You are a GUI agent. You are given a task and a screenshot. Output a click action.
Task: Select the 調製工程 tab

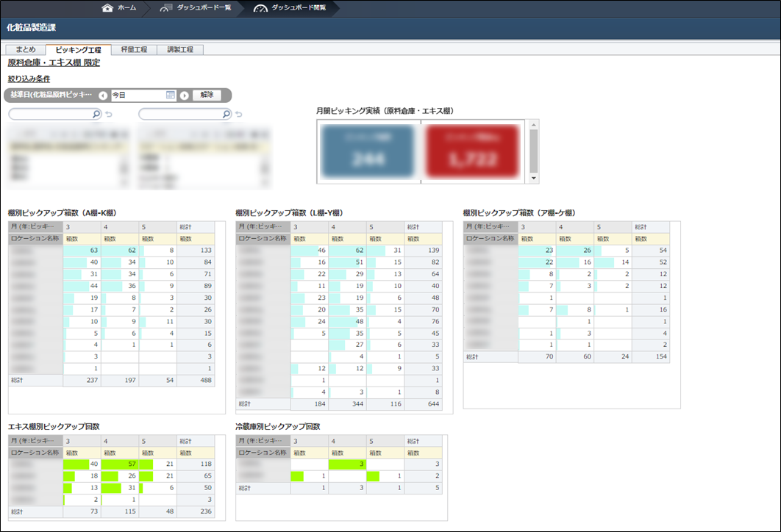coord(180,50)
